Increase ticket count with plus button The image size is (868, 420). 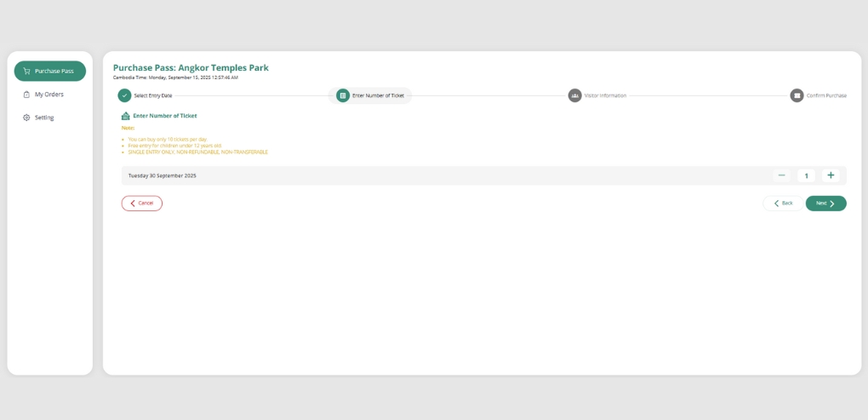(831, 175)
